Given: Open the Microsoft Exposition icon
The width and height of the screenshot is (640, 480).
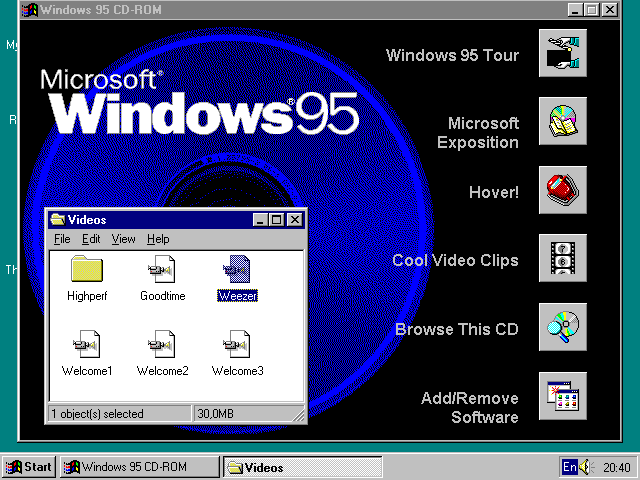Looking at the screenshot, I should pyautogui.click(x=562, y=122).
